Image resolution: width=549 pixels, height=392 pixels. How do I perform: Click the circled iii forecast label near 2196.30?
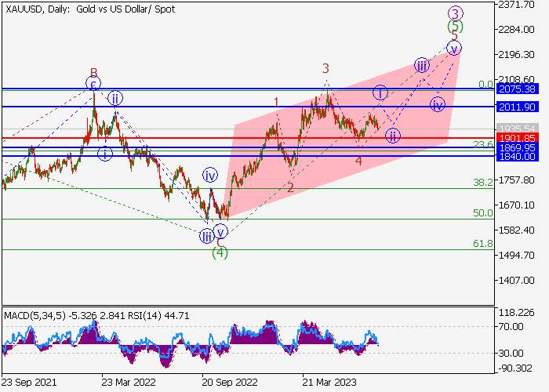[422, 65]
